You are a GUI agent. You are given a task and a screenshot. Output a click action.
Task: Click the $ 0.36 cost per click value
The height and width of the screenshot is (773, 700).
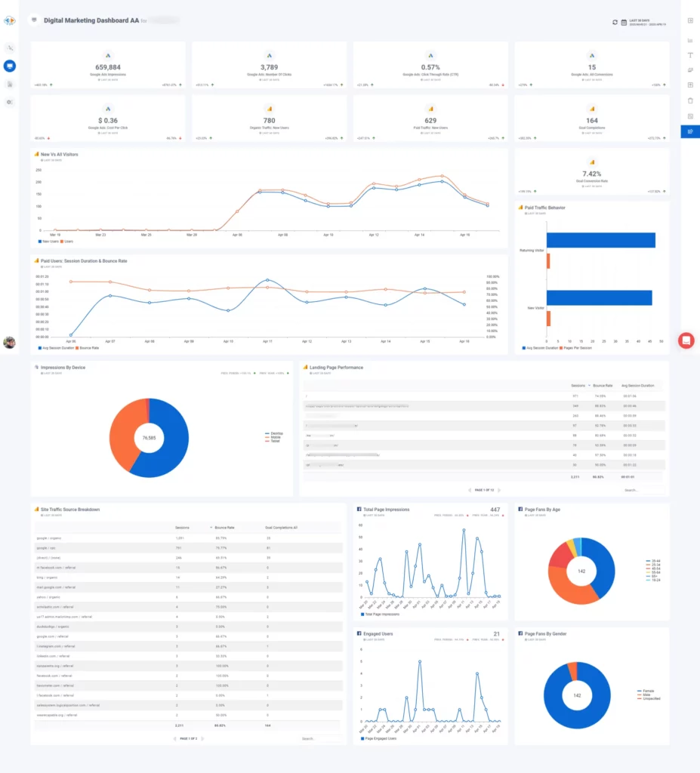click(108, 120)
